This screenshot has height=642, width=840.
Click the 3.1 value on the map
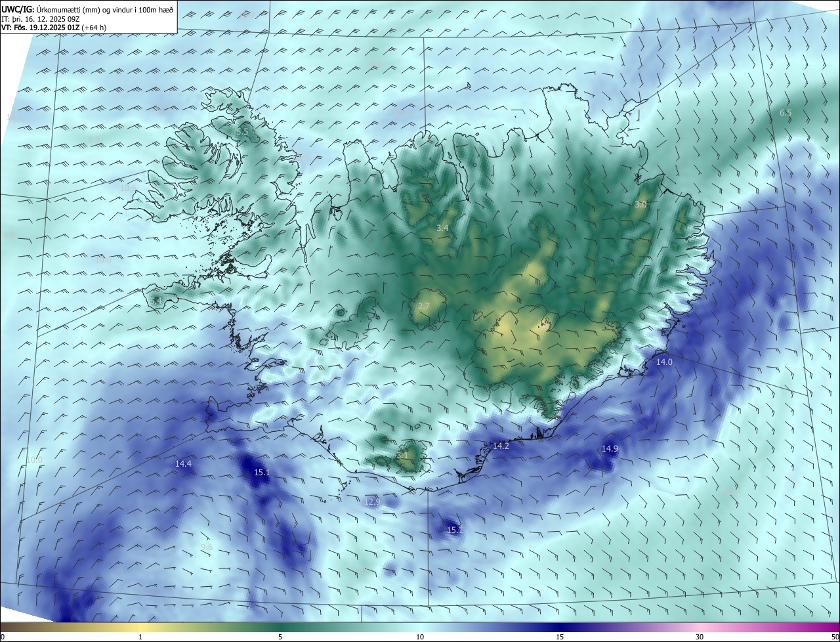pyautogui.click(x=402, y=455)
